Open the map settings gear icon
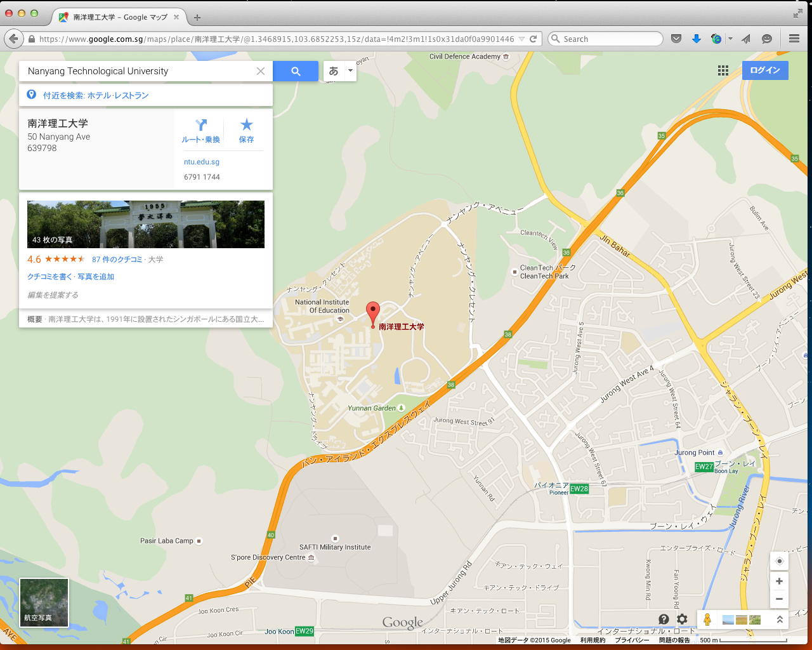The height and width of the screenshot is (650, 812). click(x=683, y=620)
